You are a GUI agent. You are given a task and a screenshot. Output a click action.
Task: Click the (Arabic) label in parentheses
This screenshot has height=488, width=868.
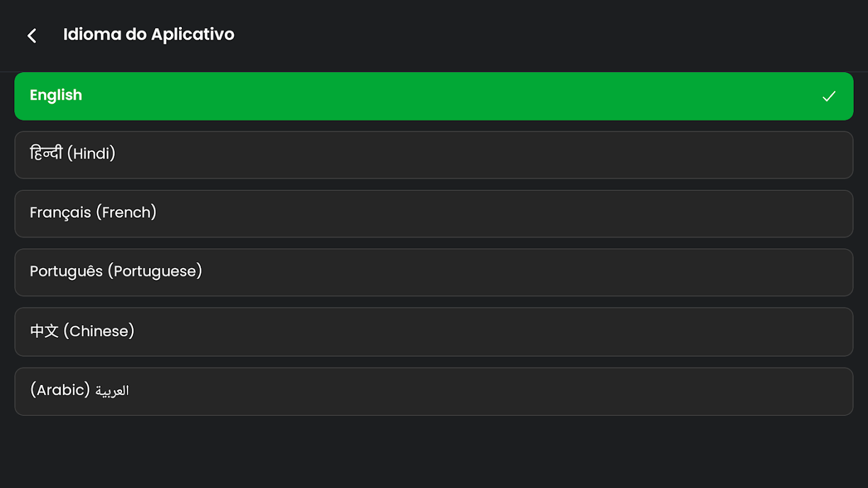point(60,390)
